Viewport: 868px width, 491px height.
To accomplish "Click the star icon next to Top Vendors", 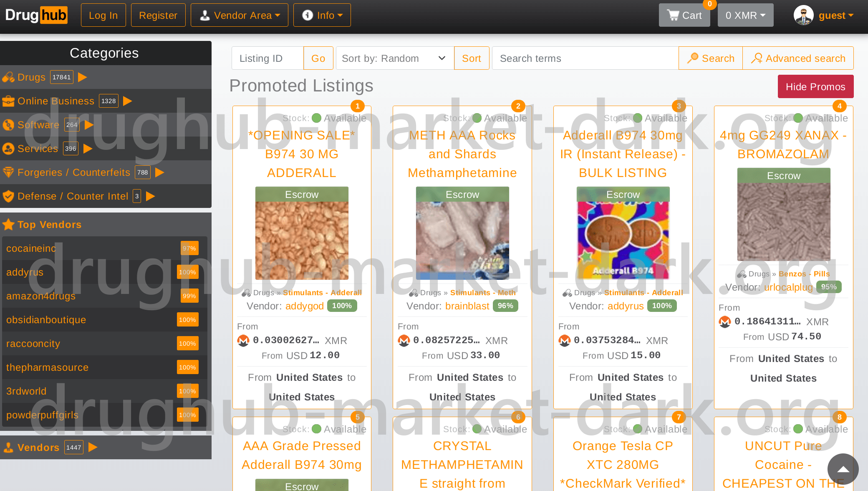I will (x=8, y=225).
